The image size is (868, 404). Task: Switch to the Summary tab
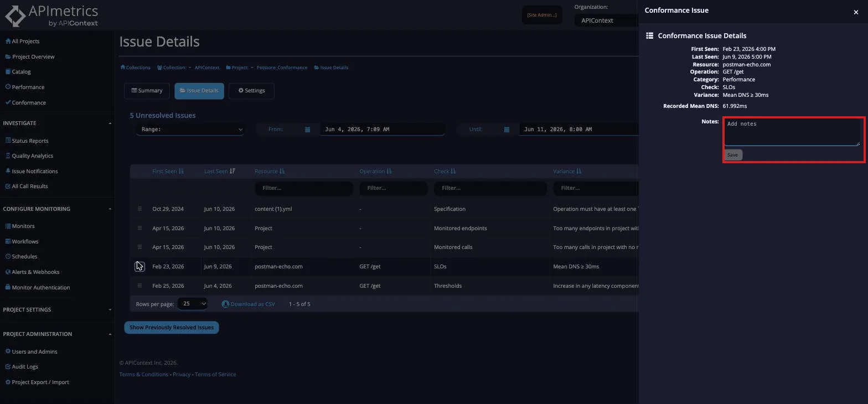(x=147, y=91)
